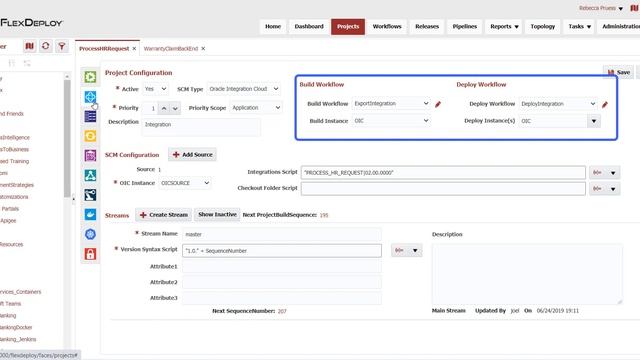Screen dimensions: 640x360
Task: Open the blue Kubernetes helm icon
Action: click(x=90, y=234)
